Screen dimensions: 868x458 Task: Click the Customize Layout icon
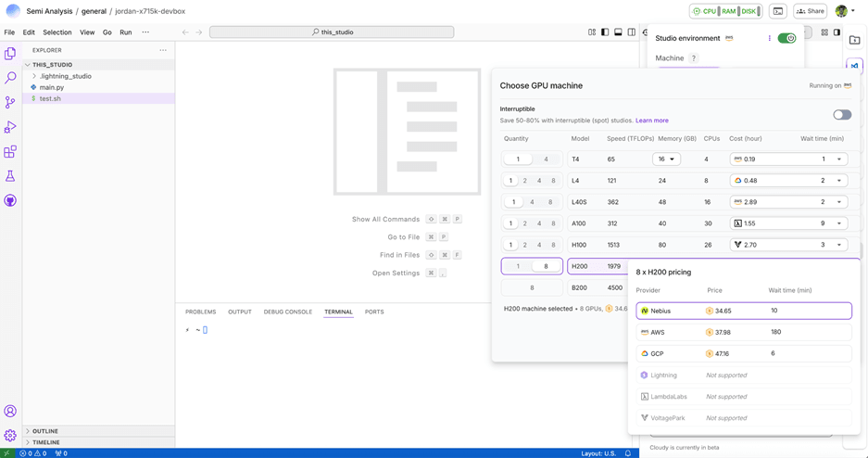click(592, 32)
